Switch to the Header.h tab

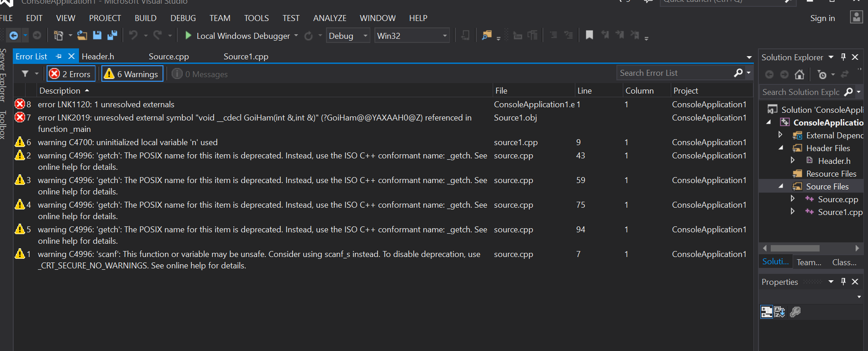click(98, 56)
